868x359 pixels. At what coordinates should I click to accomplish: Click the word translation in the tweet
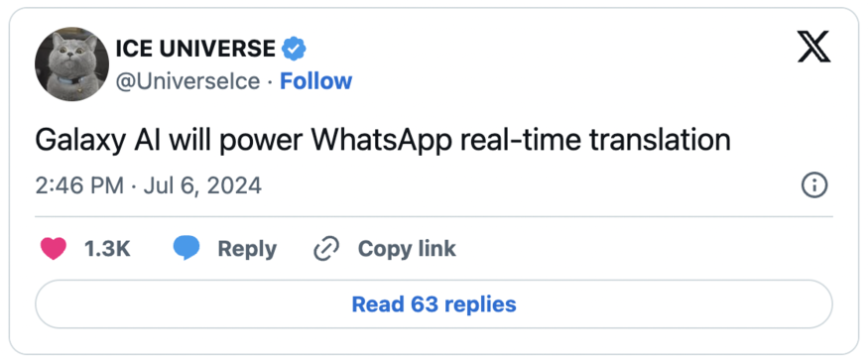click(660, 141)
